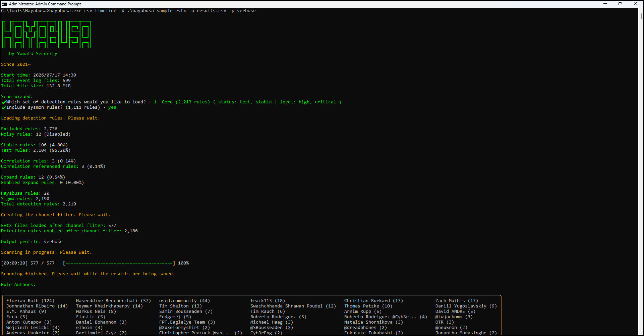Click 'Correlation referenced rules: 3' line
This screenshot has width=644, height=336.
tap(53, 166)
